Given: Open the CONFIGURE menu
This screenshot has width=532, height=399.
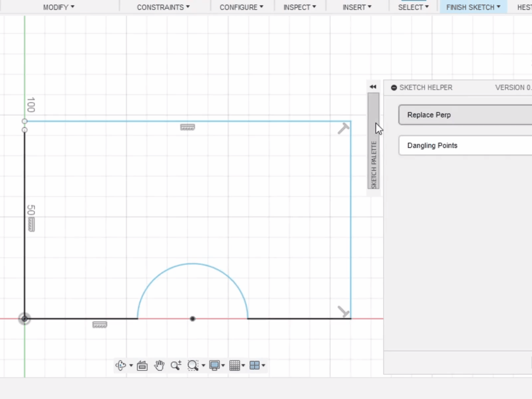Looking at the screenshot, I should coord(241,7).
